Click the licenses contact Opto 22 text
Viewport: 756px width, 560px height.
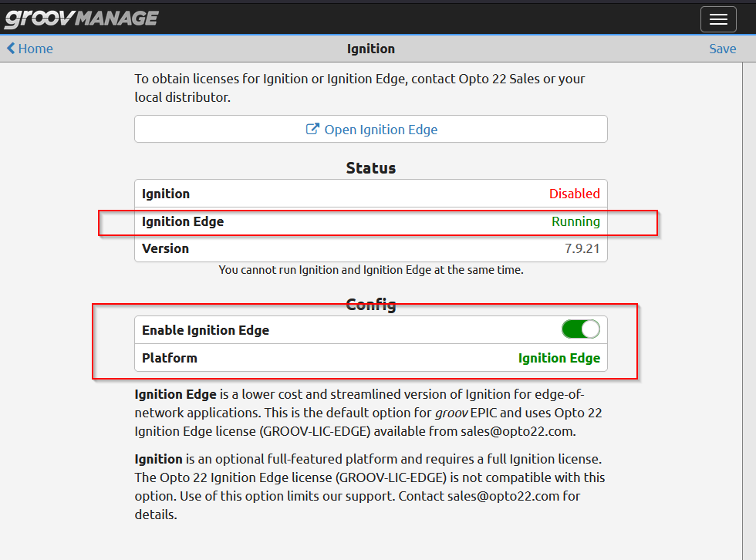(359, 88)
